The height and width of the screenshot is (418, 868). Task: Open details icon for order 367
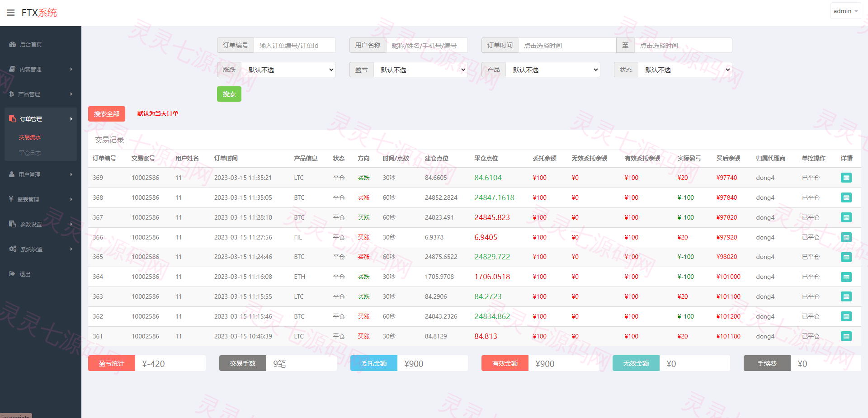coord(846,217)
